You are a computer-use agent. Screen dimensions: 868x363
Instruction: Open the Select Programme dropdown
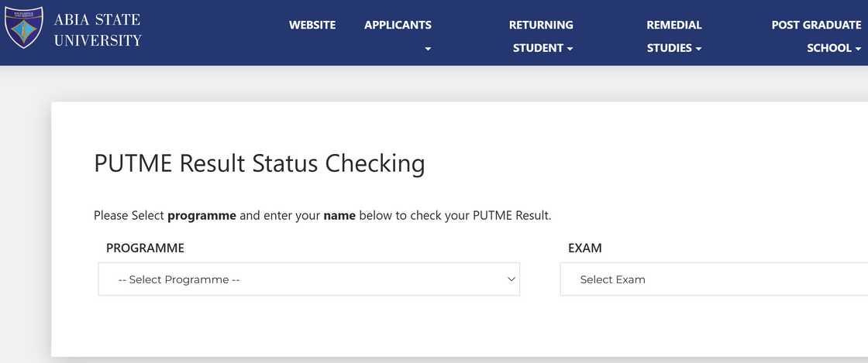[x=308, y=279]
